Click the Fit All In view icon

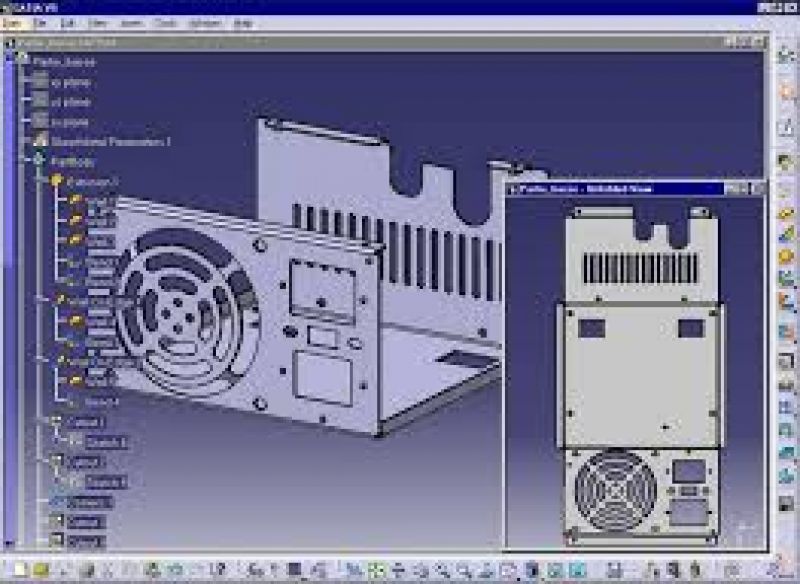(x=376, y=570)
